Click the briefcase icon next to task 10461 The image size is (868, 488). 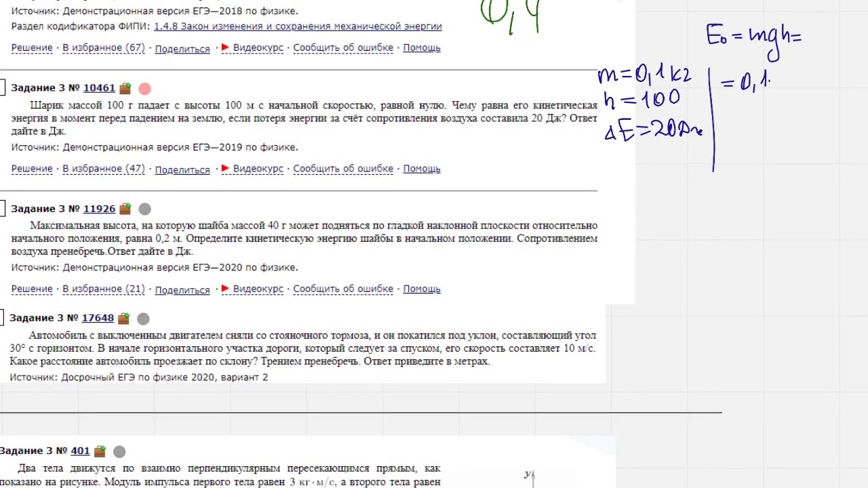pos(125,88)
